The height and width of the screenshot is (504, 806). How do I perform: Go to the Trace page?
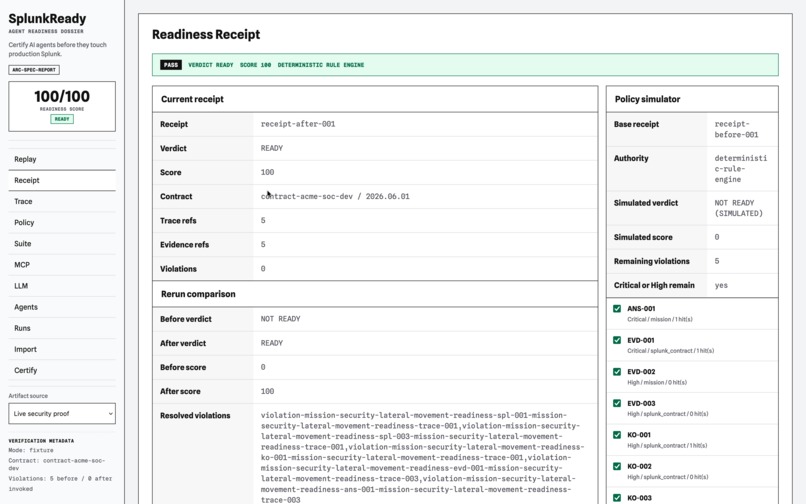pyautogui.click(x=62, y=201)
